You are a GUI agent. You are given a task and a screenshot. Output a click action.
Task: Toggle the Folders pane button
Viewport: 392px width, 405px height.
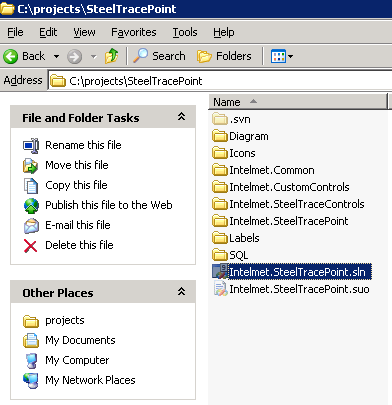click(224, 56)
